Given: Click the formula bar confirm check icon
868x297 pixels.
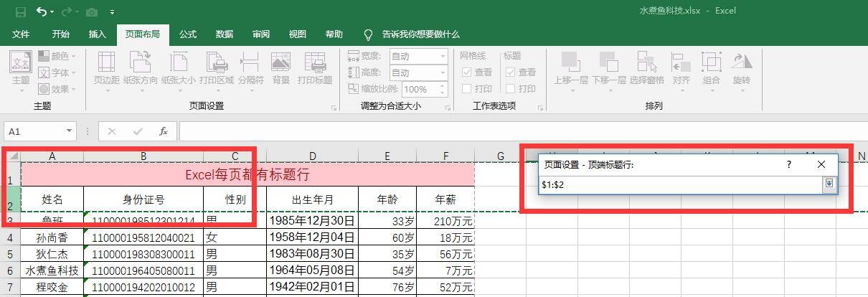Looking at the screenshot, I should [x=138, y=131].
